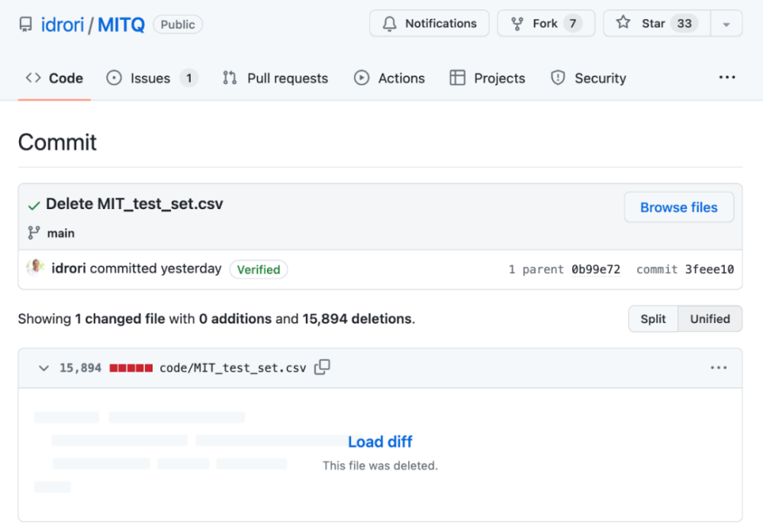The image size is (763, 532).
Task: Click the commit hash 3feee10
Action: [709, 269]
